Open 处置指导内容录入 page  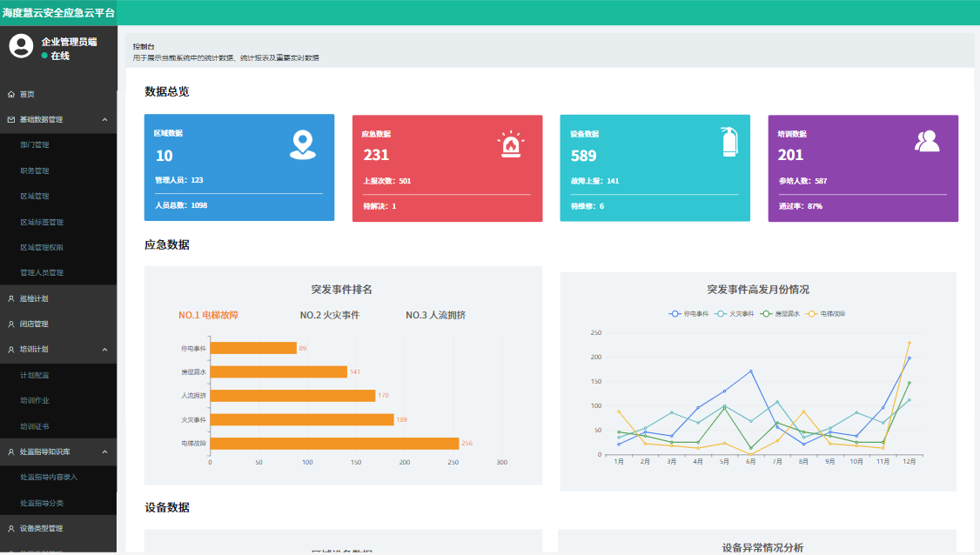(49, 478)
